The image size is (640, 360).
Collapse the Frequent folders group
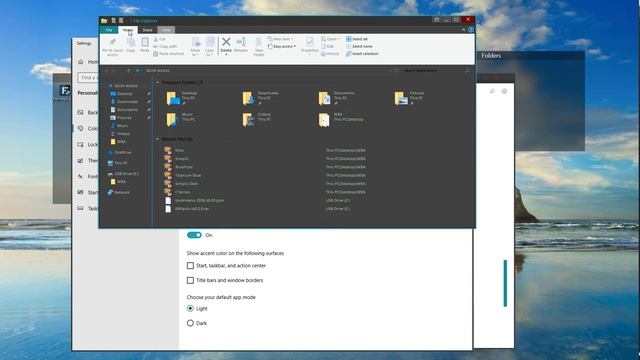coord(158,82)
